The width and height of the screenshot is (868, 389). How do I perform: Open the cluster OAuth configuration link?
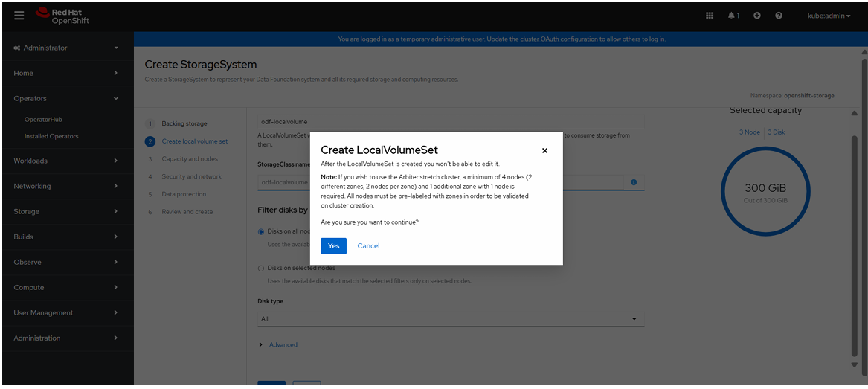[x=559, y=39]
